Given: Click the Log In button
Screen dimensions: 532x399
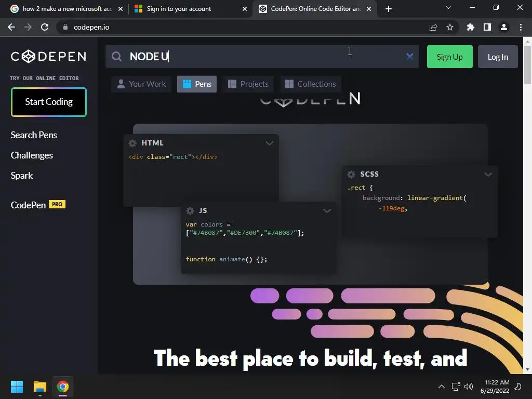Looking at the screenshot, I should [x=498, y=57].
